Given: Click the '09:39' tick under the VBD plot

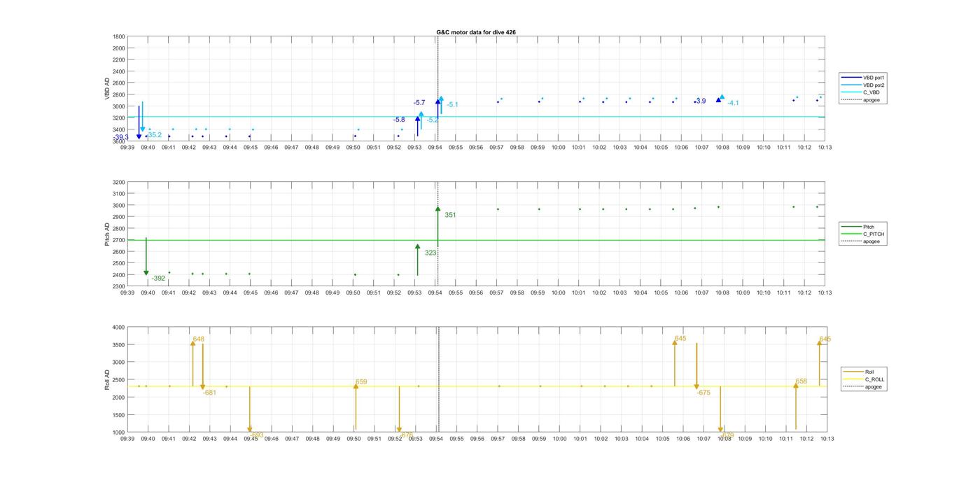Looking at the screenshot, I should [x=127, y=148].
